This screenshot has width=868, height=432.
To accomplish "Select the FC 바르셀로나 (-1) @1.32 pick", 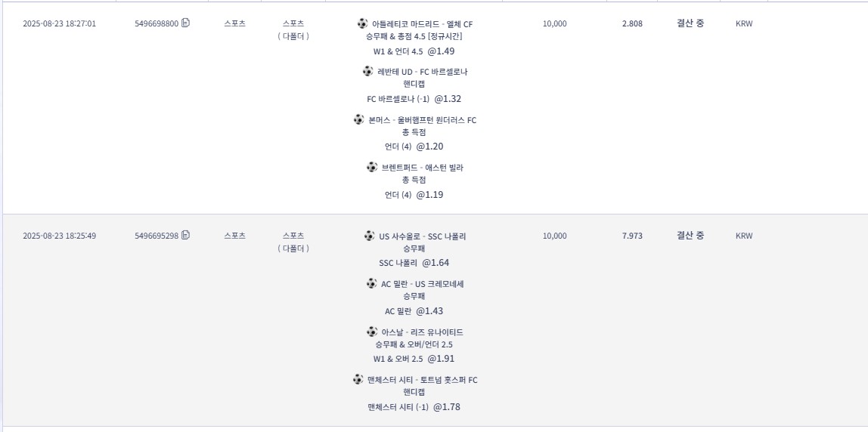I will tap(414, 99).
